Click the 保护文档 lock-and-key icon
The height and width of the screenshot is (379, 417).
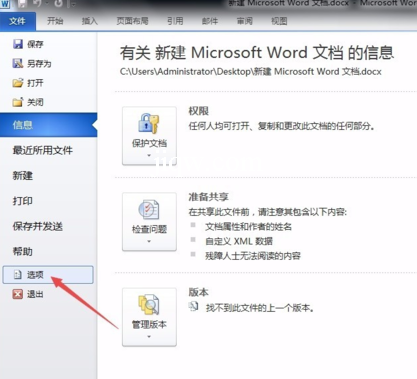click(149, 123)
